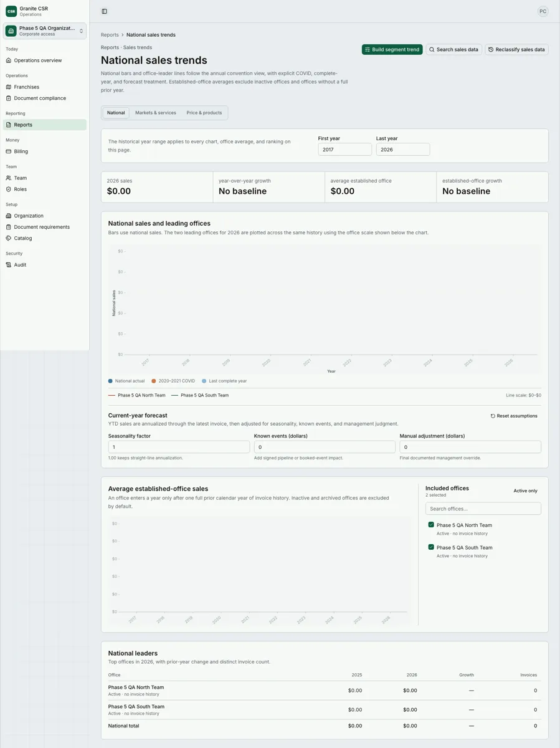The width and height of the screenshot is (560, 748).
Task: Switch to Markets & services tab
Action: (x=156, y=113)
